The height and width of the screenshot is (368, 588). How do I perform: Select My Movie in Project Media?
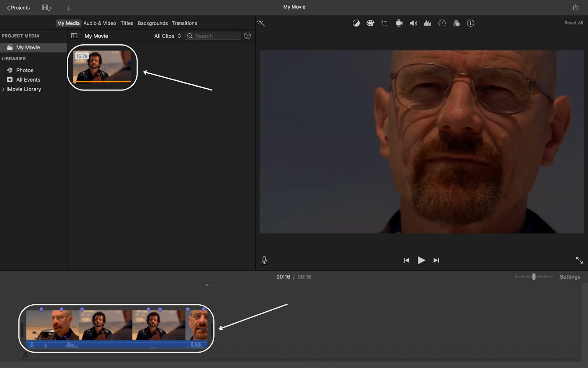(x=33, y=47)
